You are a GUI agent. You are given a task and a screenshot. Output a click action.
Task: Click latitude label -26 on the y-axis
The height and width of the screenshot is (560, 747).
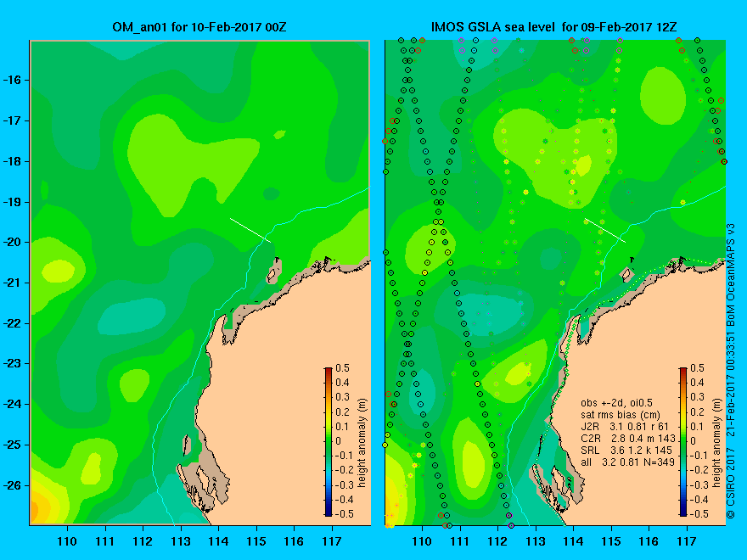pyautogui.click(x=13, y=485)
